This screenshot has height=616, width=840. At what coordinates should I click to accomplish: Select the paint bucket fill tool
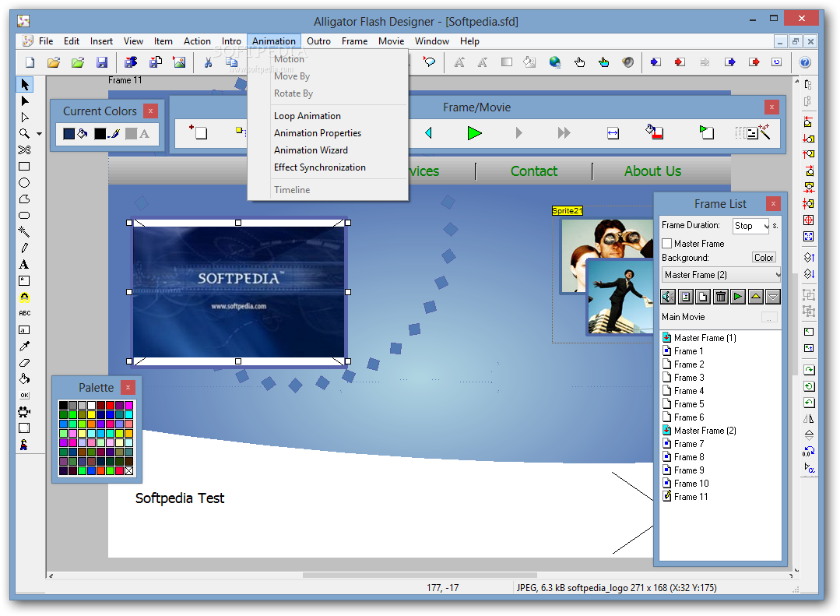24,379
